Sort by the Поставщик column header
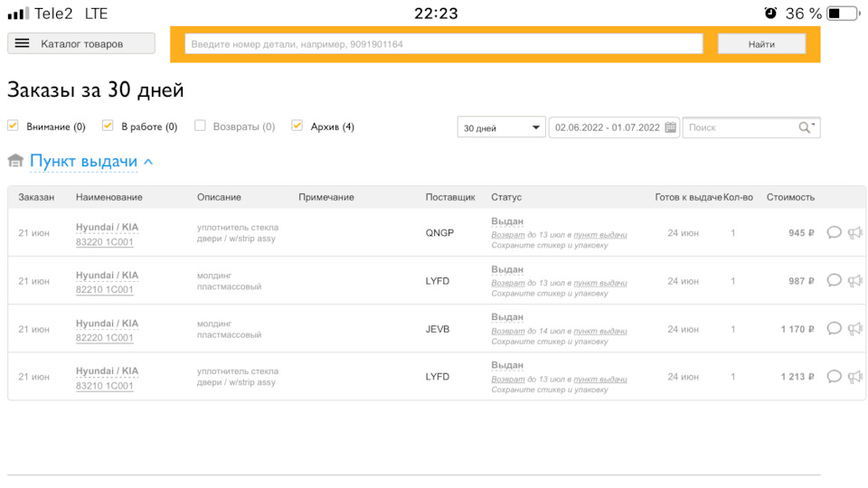 pyautogui.click(x=449, y=197)
